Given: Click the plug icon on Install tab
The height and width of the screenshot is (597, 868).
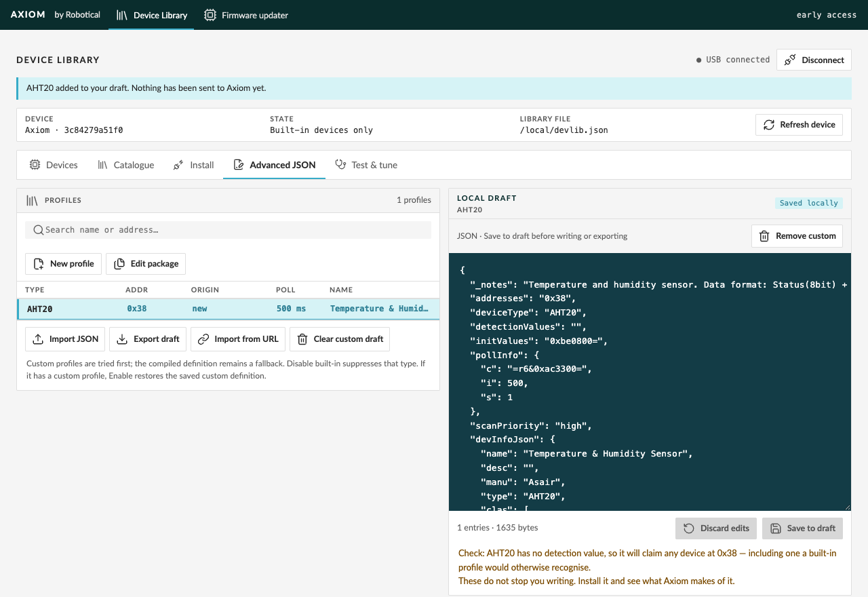Looking at the screenshot, I should click(178, 165).
